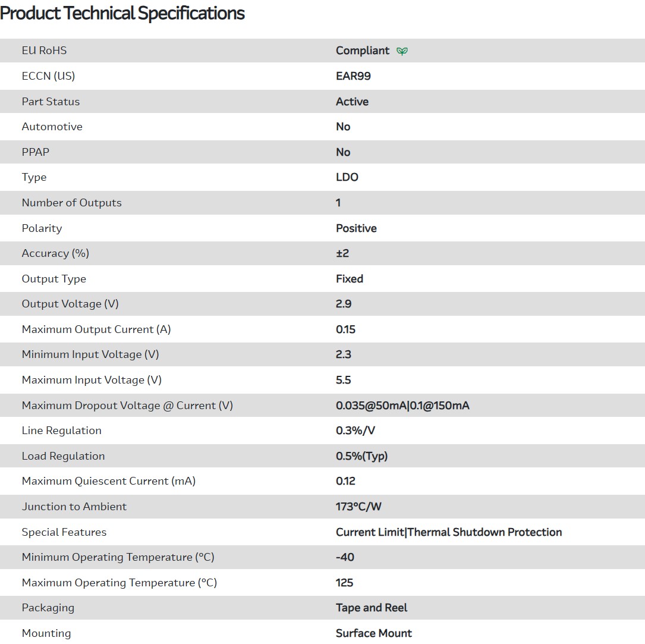Click the Product Technical Specifications heading
Screen dimensions: 645x644
[x=122, y=13]
